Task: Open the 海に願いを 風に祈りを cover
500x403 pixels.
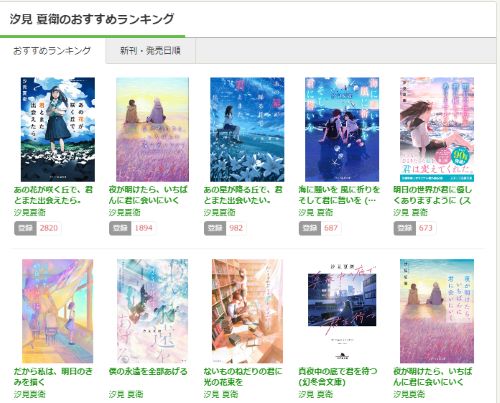Action: click(x=342, y=129)
